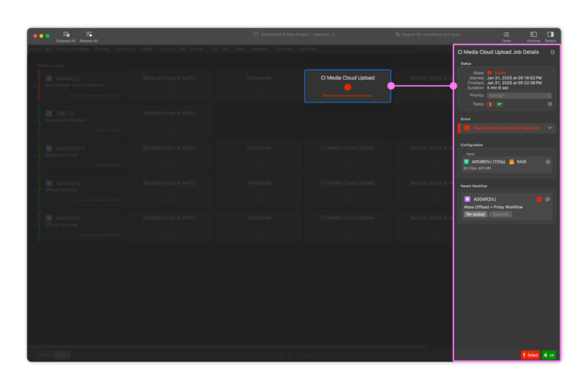The height and width of the screenshot is (385, 588).
Task: Toggle the Details panel icon
Action: 550,34
